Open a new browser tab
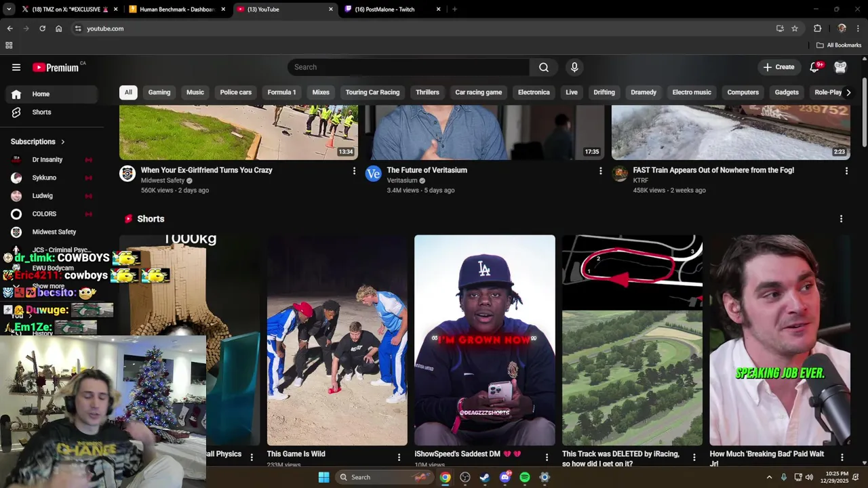Viewport: 868px width, 488px height. coord(454,9)
